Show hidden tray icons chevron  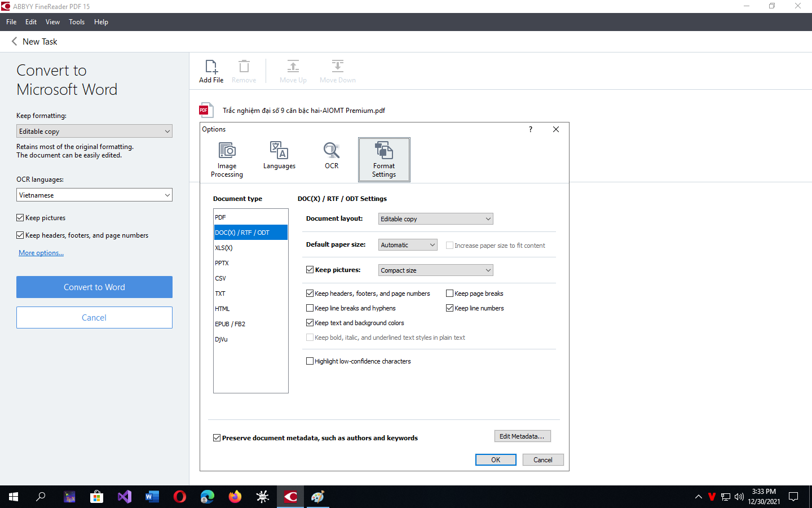click(x=698, y=497)
